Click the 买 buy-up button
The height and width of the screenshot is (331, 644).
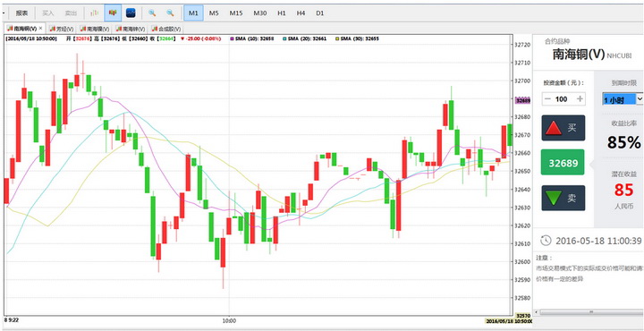[563, 128]
